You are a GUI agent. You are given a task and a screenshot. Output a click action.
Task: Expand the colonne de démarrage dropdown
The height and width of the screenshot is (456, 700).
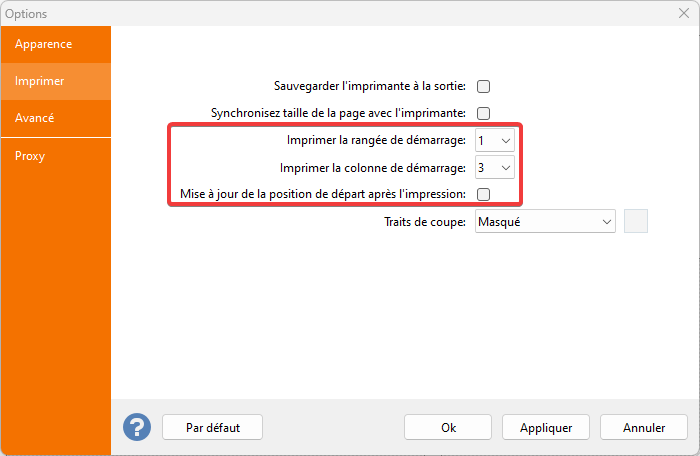pos(495,167)
